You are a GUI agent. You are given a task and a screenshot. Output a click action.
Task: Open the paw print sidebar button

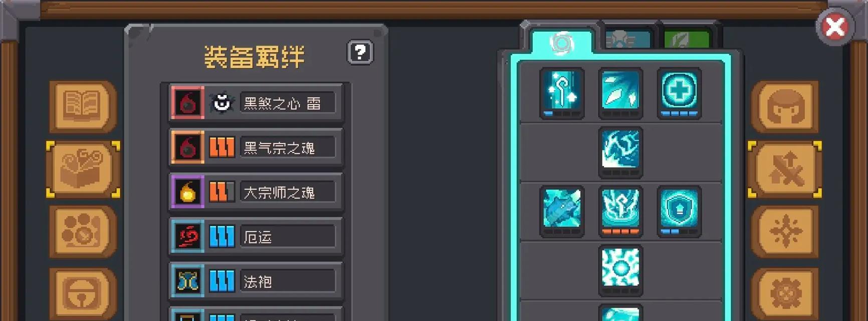click(83, 232)
